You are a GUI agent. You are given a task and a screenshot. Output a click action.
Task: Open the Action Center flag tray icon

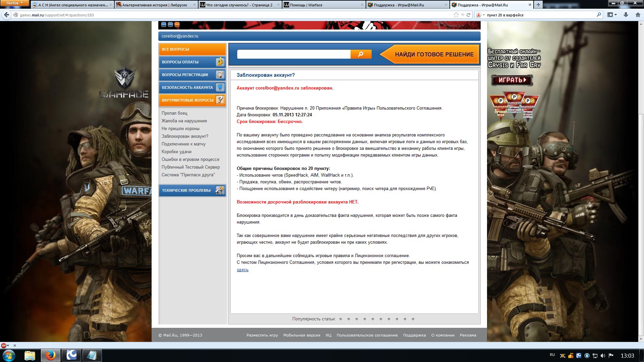tap(611, 356)
